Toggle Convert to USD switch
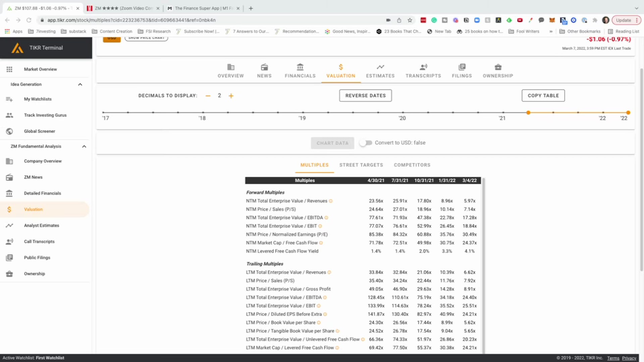Image resolution: width=644 pixels, height=362 pixels. (x=366, y=143)
